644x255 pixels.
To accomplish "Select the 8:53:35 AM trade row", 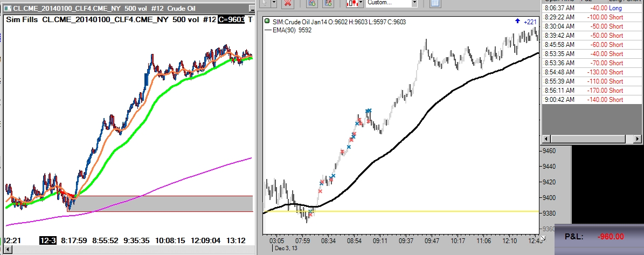I will click(591, 54).
